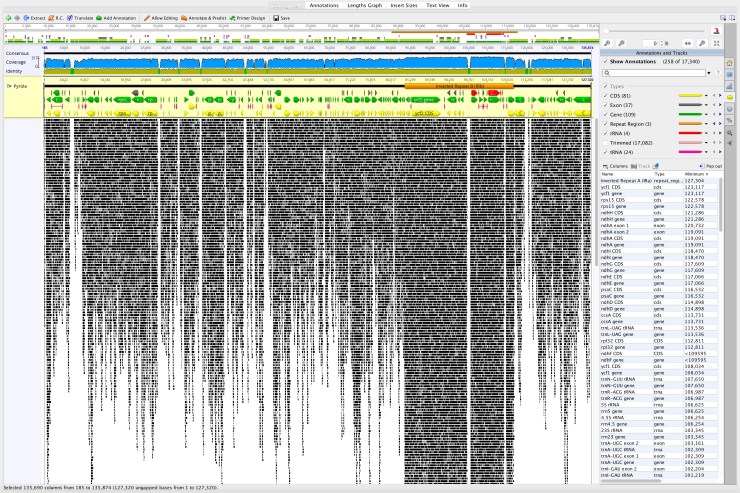Open the CDS type options dropdown arrow

click(706, 96)
